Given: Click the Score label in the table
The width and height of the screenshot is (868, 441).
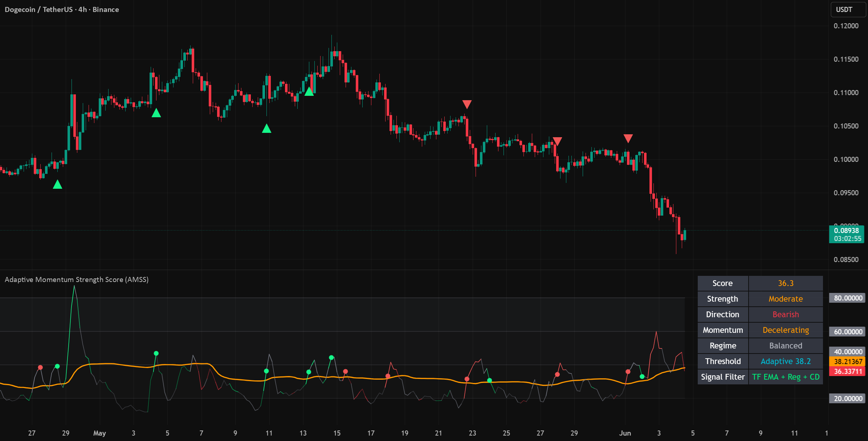Looking at the screenshot, I should pos(722,283).
